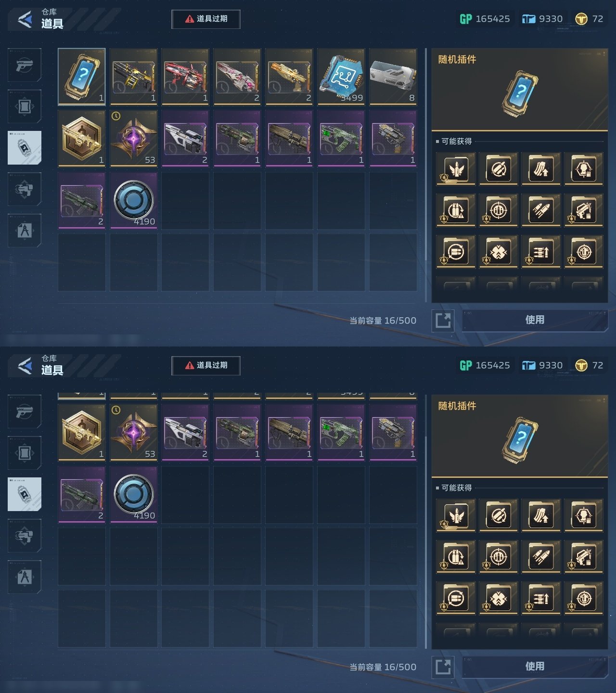
Task: Open the pistol weapons category in upper sidebar
Action: tap(25, 64)
